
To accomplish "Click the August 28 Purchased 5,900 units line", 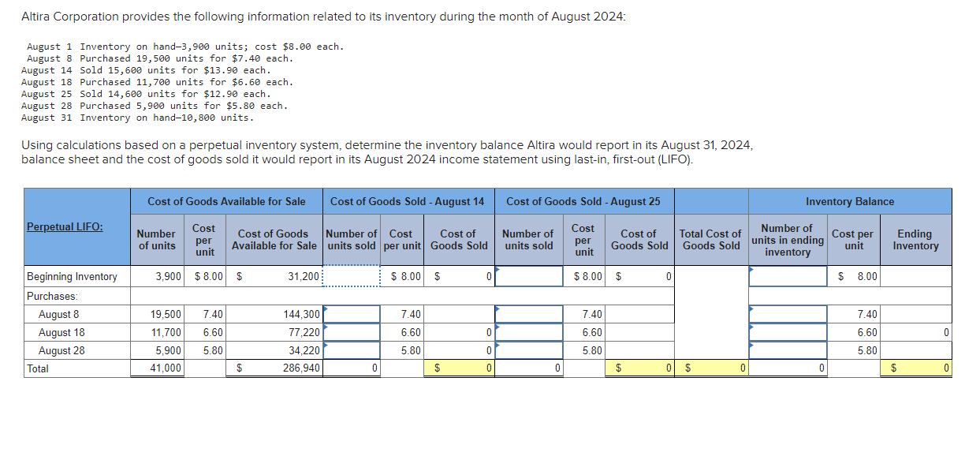I will (x=155, y=106).
